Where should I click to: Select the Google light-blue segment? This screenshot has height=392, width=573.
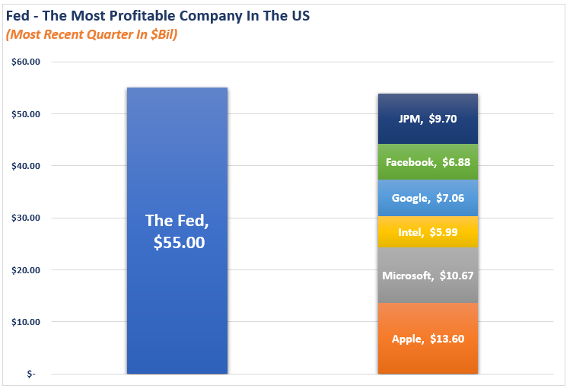[x=428, y=198]
